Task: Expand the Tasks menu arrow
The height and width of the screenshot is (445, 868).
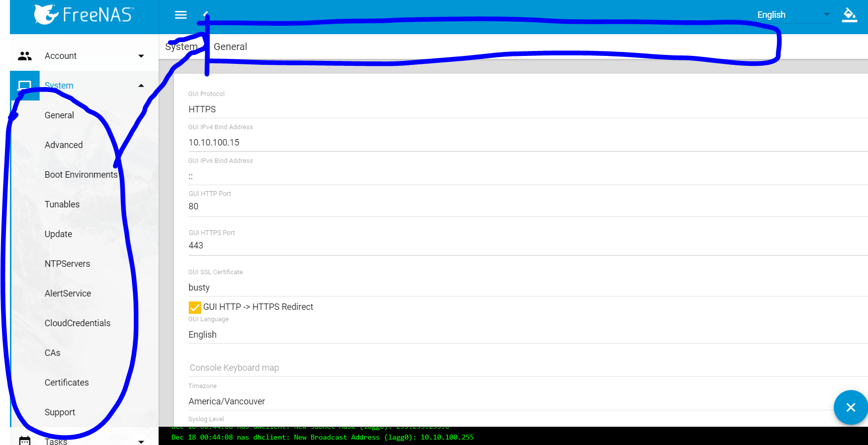Action: tap(141, 441)
